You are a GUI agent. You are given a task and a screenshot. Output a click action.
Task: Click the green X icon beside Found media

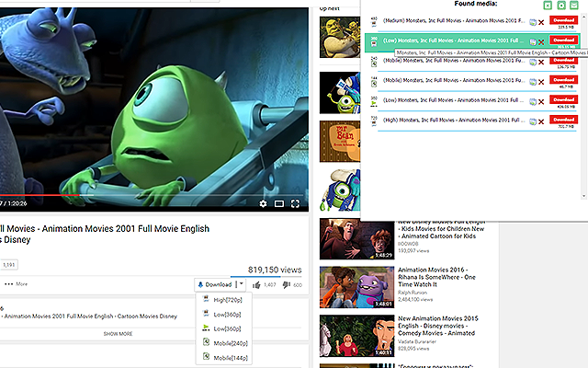[548, 5]
